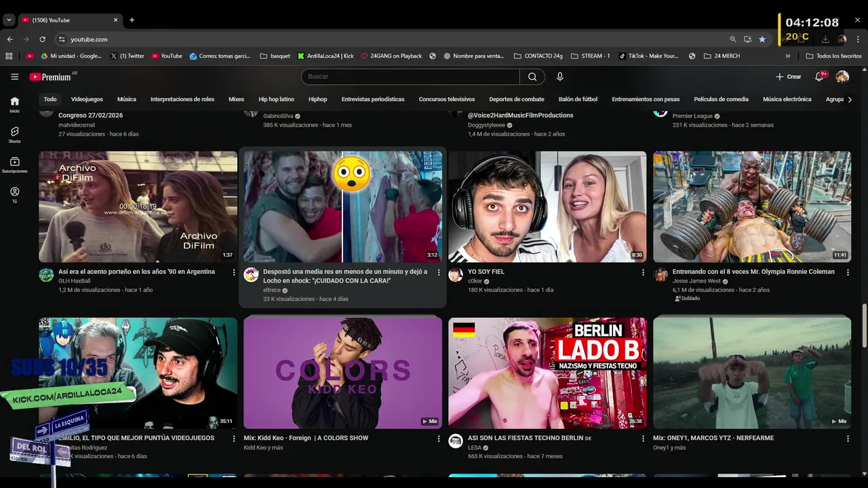Play the Ronnie Coleman training thumbnail
This screenshot has height=488, width=868.
[x=752, y=207]
